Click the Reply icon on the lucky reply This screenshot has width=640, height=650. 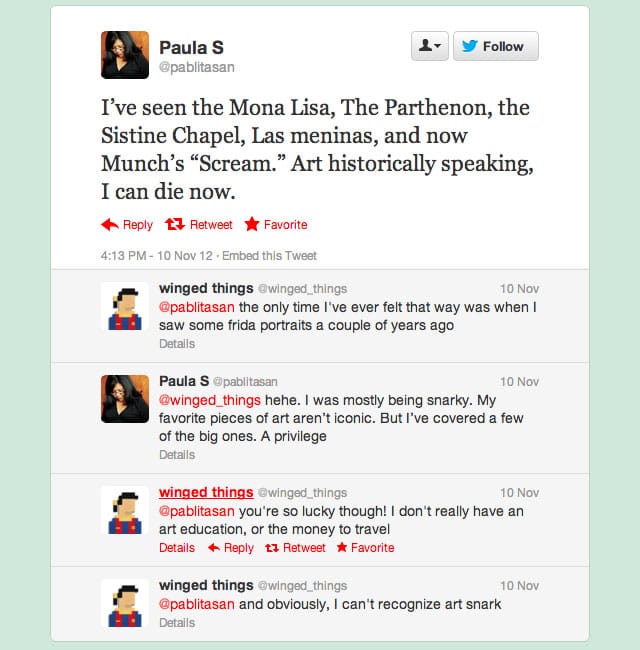(x=213, y=548)
